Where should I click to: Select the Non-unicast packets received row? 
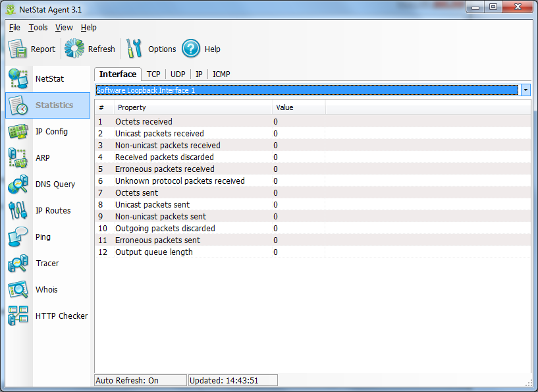313,145
